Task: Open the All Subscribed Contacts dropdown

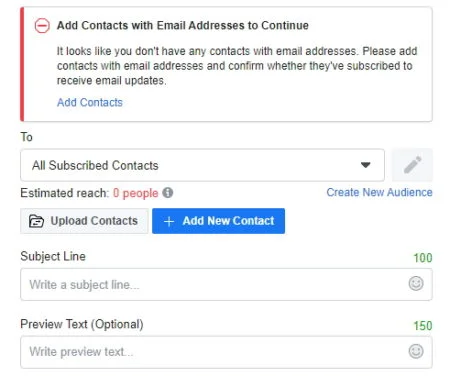Action: point(202,165)
